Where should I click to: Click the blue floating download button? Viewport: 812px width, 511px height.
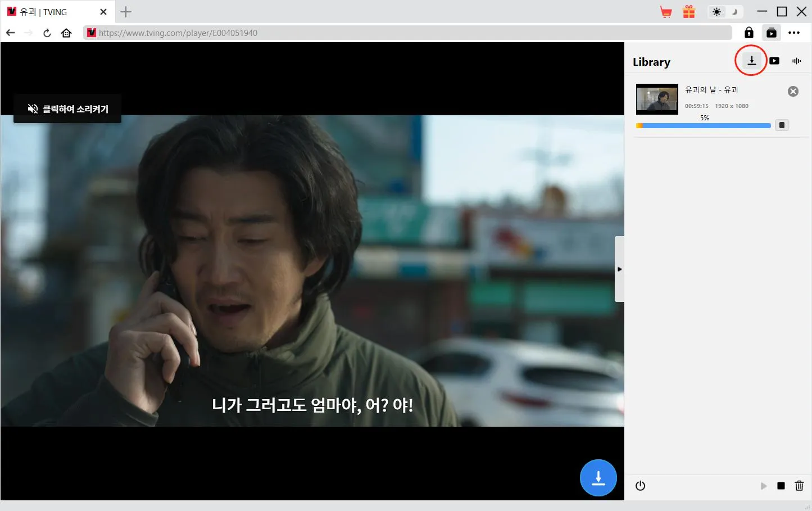click(598, 478)
